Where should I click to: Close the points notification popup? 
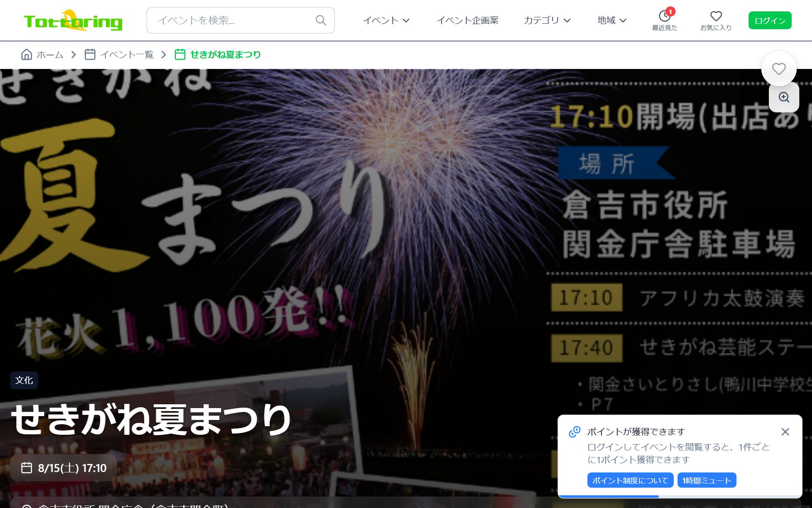[785, 432]
